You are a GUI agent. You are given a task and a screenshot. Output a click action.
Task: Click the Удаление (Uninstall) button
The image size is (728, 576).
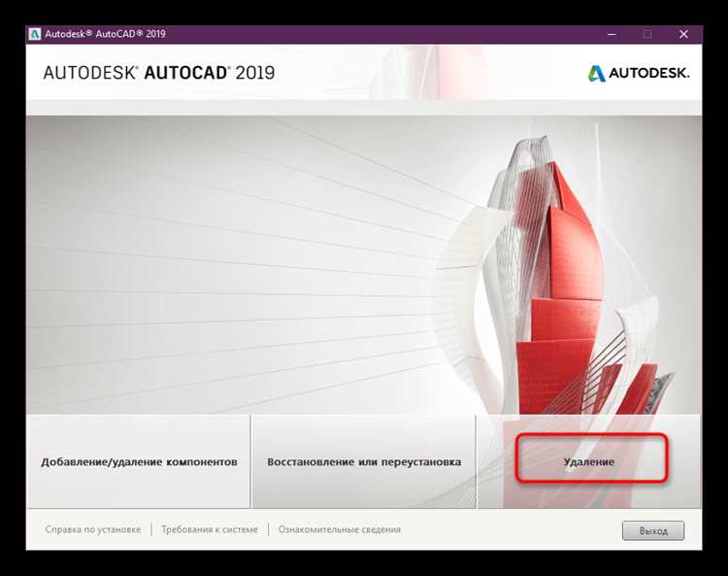(589, 461)
